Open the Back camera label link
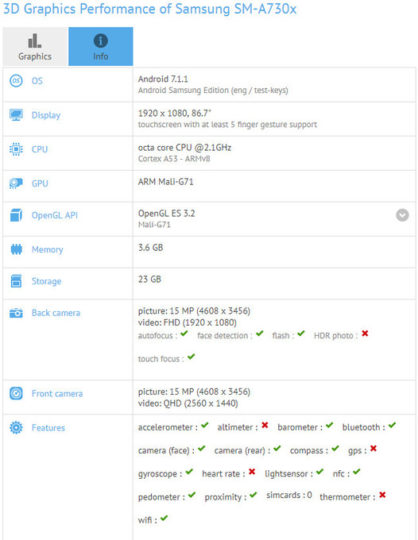 pos(56,313)
